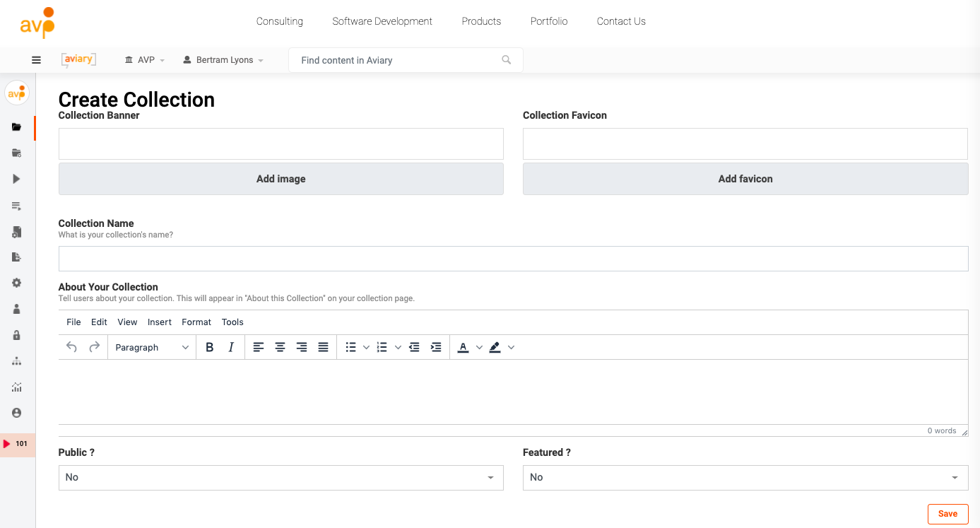Click the file import sidebar icon

point(17,257)
